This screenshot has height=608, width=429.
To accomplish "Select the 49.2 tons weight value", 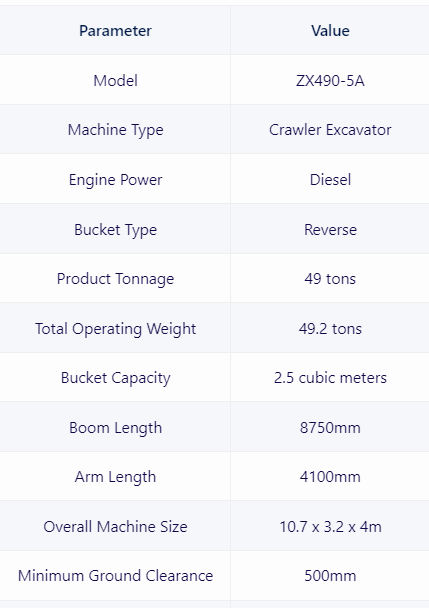I will point(330,329).
